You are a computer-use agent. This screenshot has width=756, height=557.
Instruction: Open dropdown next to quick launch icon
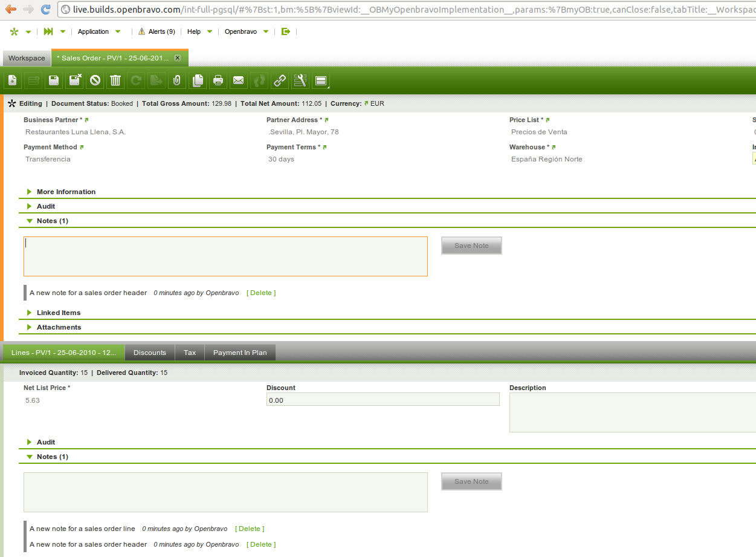pyautogui.click(x=62, y=32)
